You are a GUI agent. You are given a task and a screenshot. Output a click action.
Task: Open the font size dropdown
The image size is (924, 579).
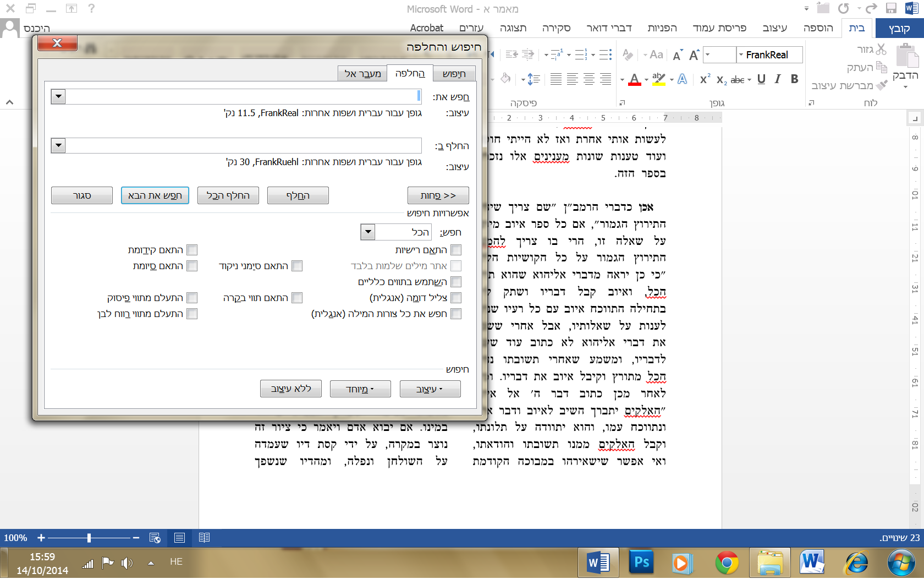[708, 54]
